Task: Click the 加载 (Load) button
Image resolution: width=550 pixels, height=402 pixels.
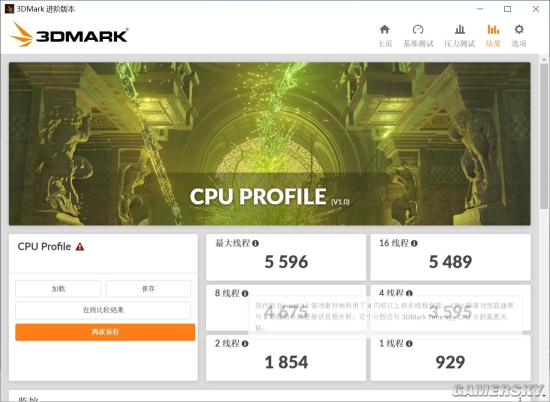Action: pos(58,289)
